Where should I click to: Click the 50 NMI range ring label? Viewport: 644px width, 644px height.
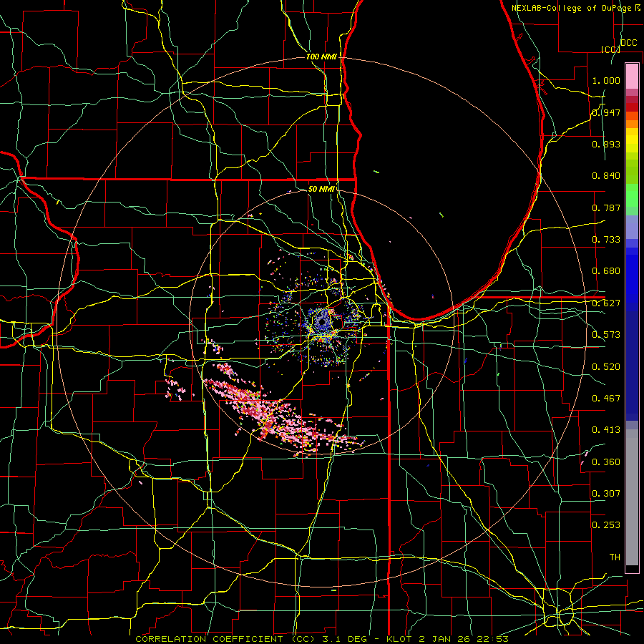coord(321,189)
